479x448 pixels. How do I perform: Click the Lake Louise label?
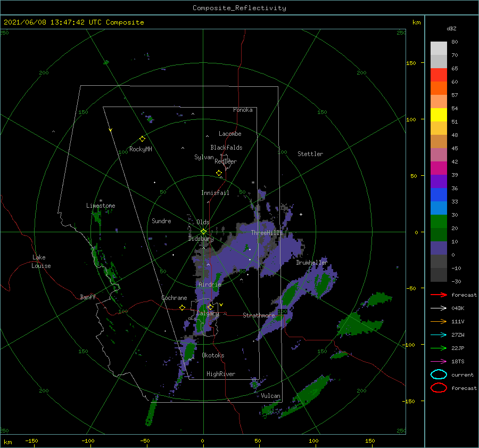click(x=41, y=262)
